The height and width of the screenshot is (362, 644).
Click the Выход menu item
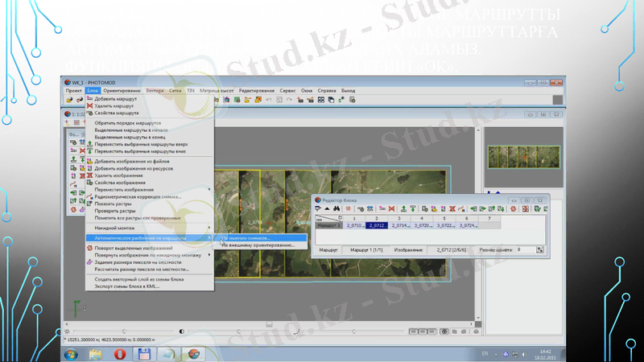pyautogui.click(x=348, y=91)
